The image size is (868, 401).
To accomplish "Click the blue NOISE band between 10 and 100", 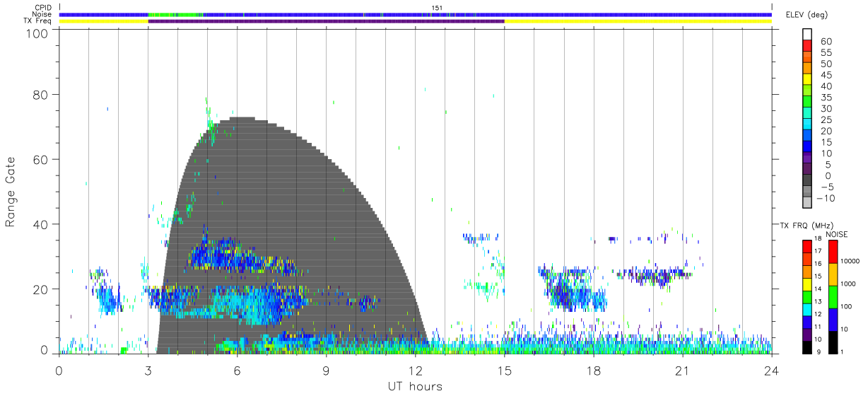I will tap(833, 319).
